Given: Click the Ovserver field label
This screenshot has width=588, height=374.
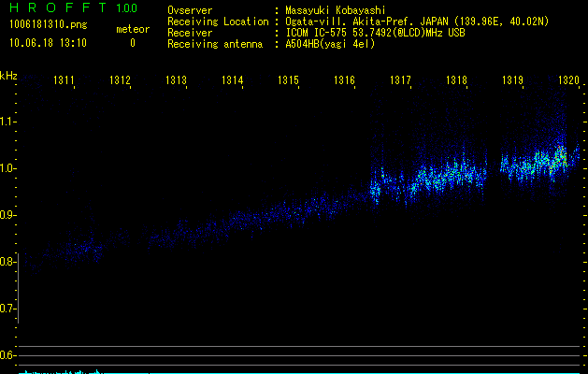Looking at the screenshot, I should [190, 10].
